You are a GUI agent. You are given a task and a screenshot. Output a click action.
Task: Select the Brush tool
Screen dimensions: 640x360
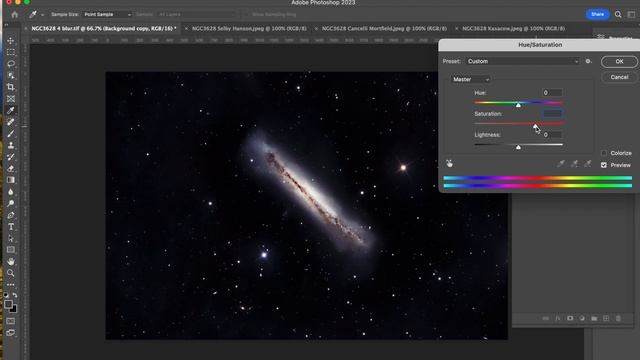click(x=11, y=133)
